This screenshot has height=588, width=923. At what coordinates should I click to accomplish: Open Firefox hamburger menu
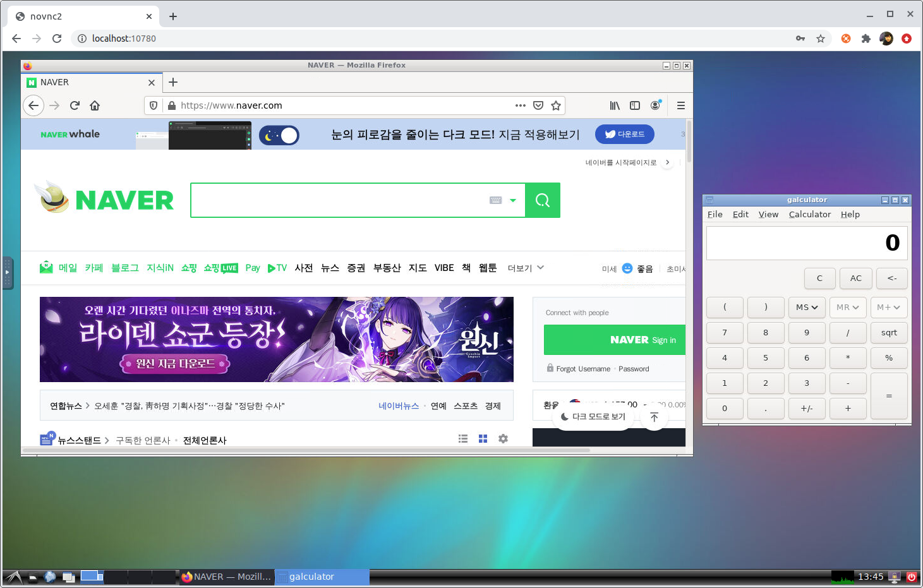[x=681, y=105]
